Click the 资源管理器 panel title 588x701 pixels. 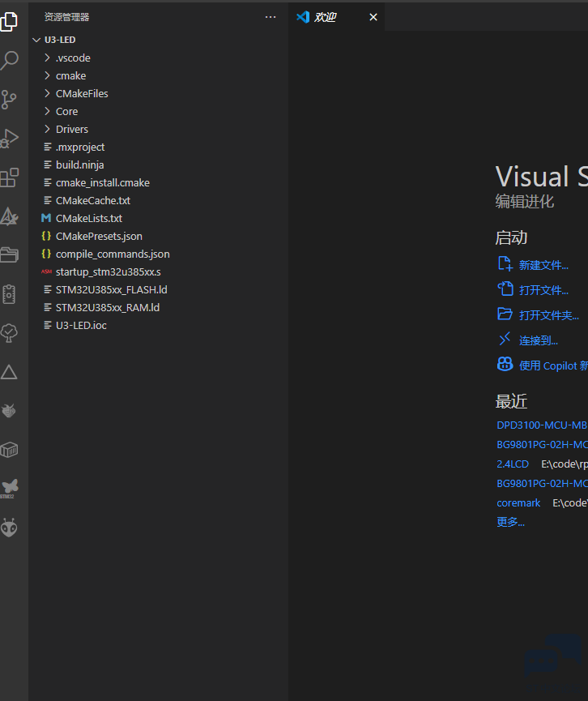click(x=66, y=17)
